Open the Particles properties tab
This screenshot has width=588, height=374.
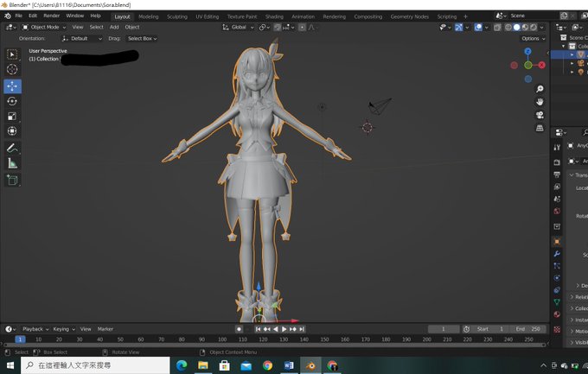(557, 266)
